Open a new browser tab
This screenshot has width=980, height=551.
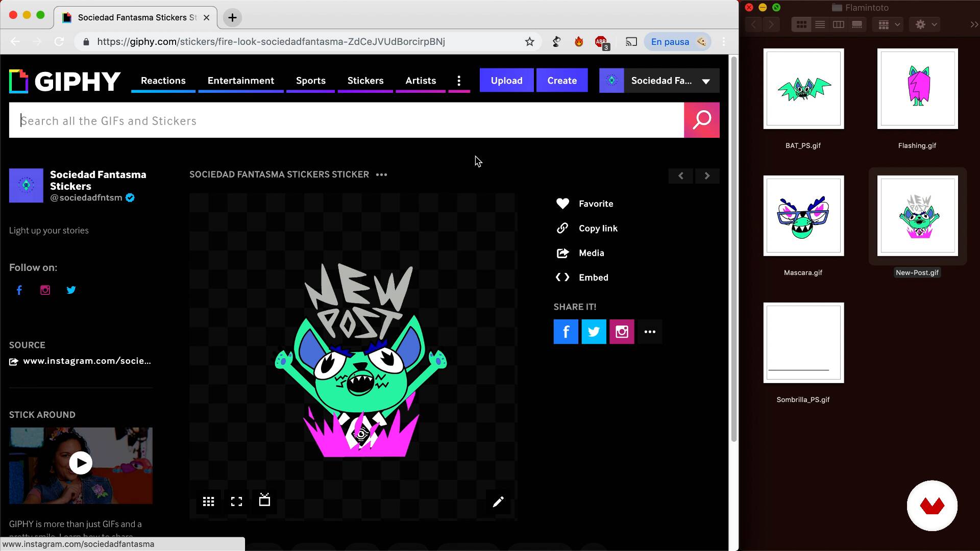[x=232, y=18]
